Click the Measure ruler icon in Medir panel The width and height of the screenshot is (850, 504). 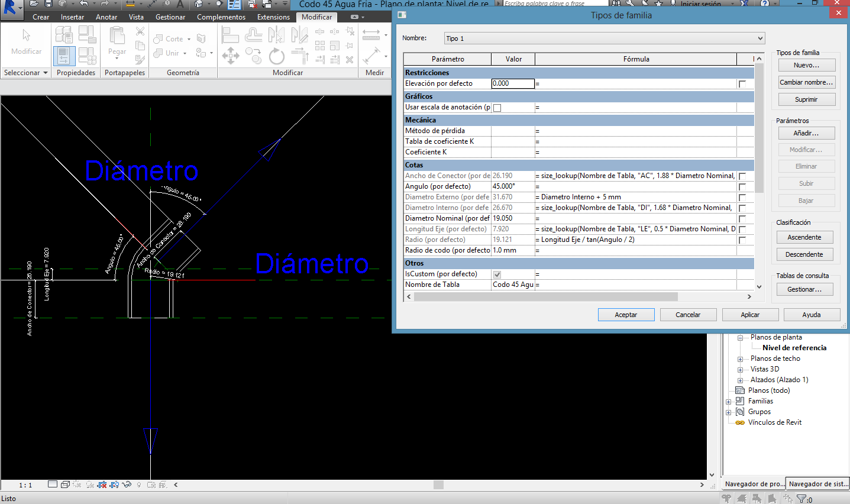[x=371, y=35]
